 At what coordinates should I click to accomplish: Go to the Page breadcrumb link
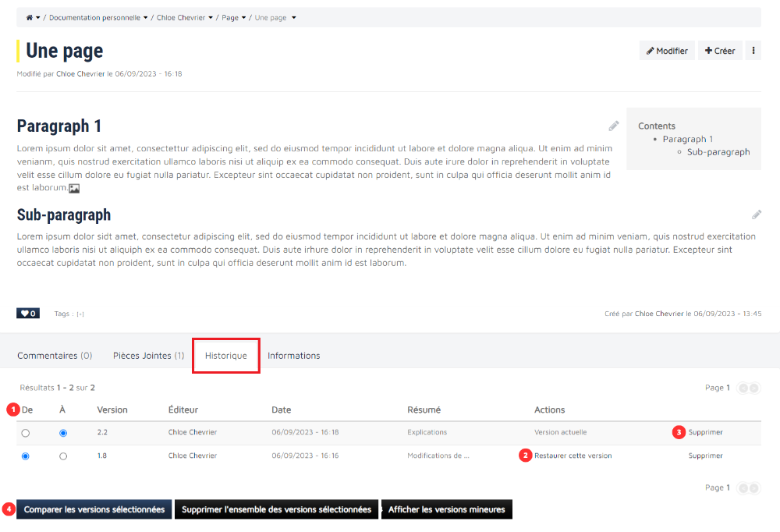pos(230,17)
